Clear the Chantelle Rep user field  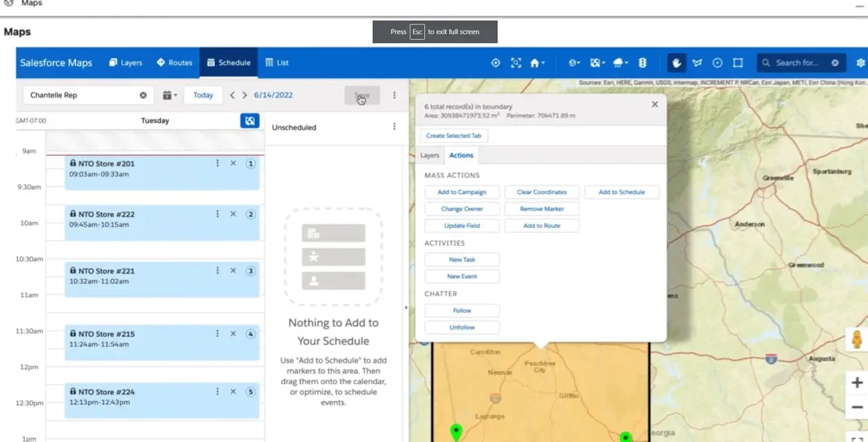[x=143, y=95]
